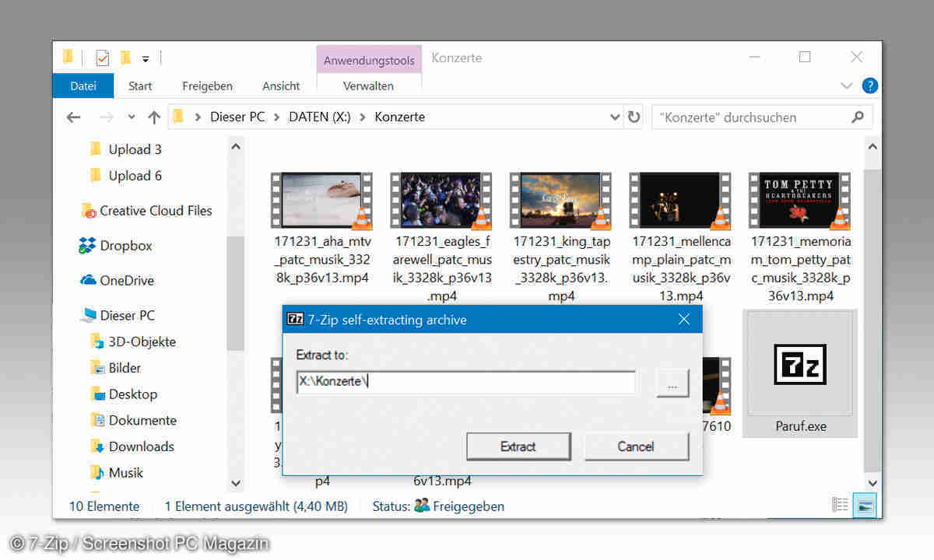The width and height of the screenshot is (934, 560).
Task: Open folder browser with the ellipsis button
Action: 672,384
